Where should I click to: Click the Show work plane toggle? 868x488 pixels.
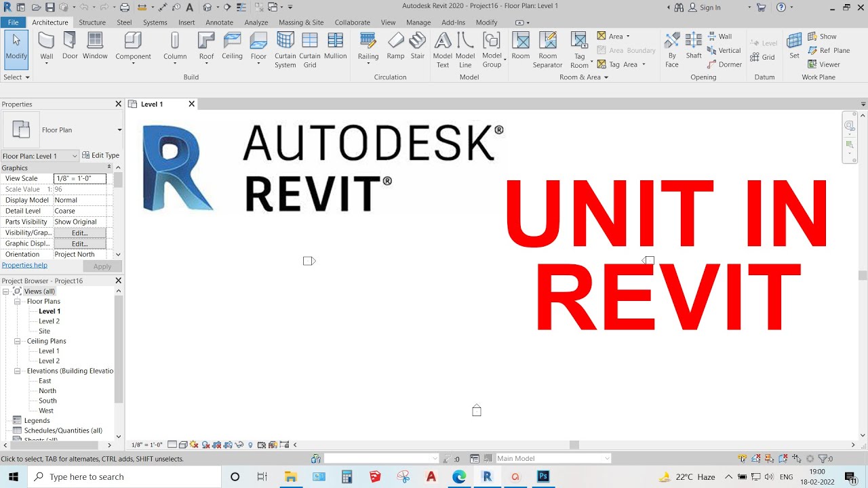point(822,37)
